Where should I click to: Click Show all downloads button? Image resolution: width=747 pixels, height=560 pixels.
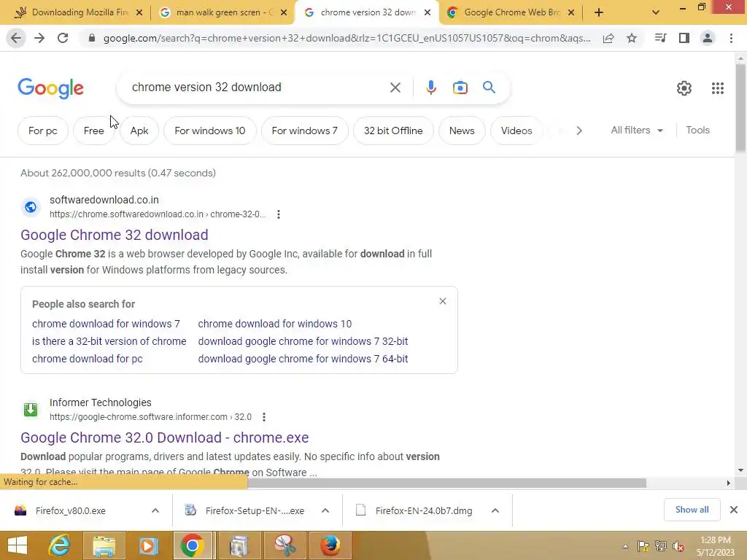(692, 510)
